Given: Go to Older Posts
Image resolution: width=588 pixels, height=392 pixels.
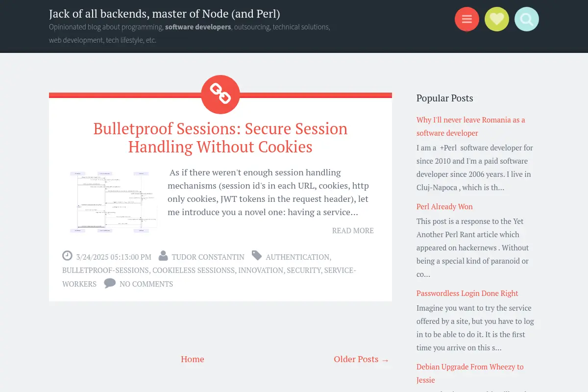Looking at the screenshot, I should (x=361, y=359).
